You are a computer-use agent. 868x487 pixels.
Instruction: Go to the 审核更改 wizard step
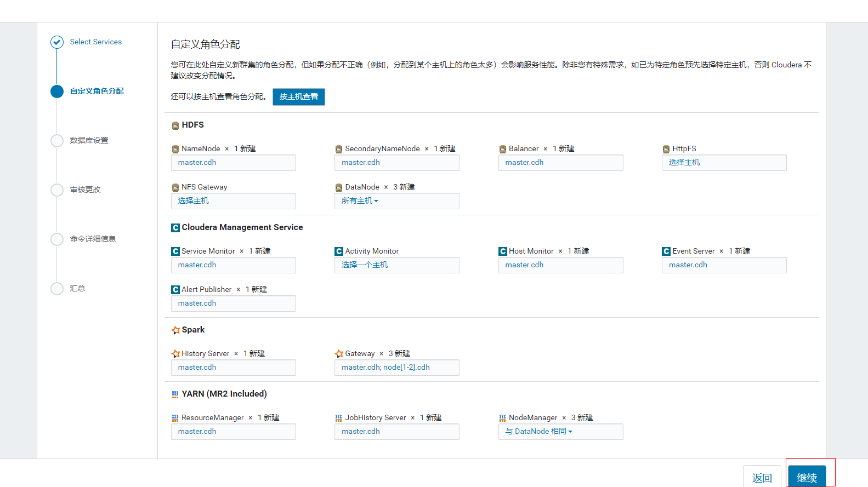pos(85,190)
